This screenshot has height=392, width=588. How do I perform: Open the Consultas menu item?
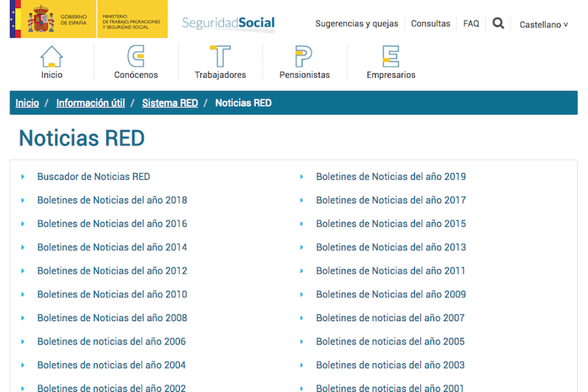pos(430,24)
